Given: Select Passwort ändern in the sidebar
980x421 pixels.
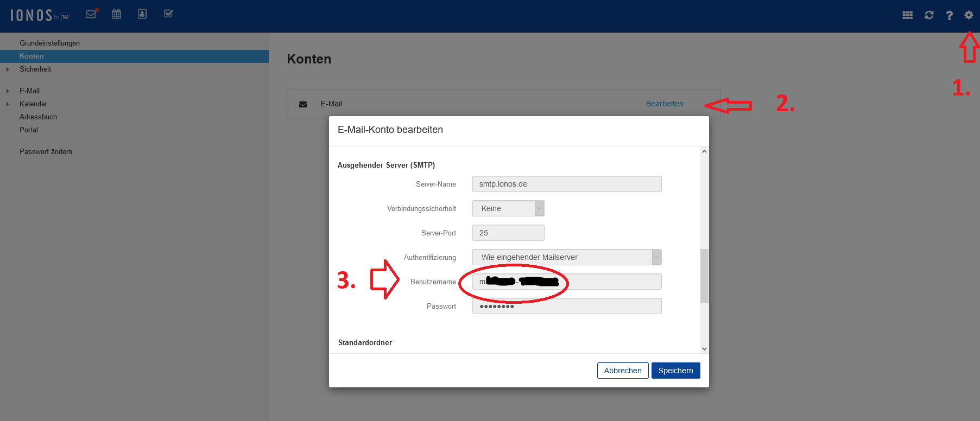Looking at the screenshot, I should coord(46,151).
